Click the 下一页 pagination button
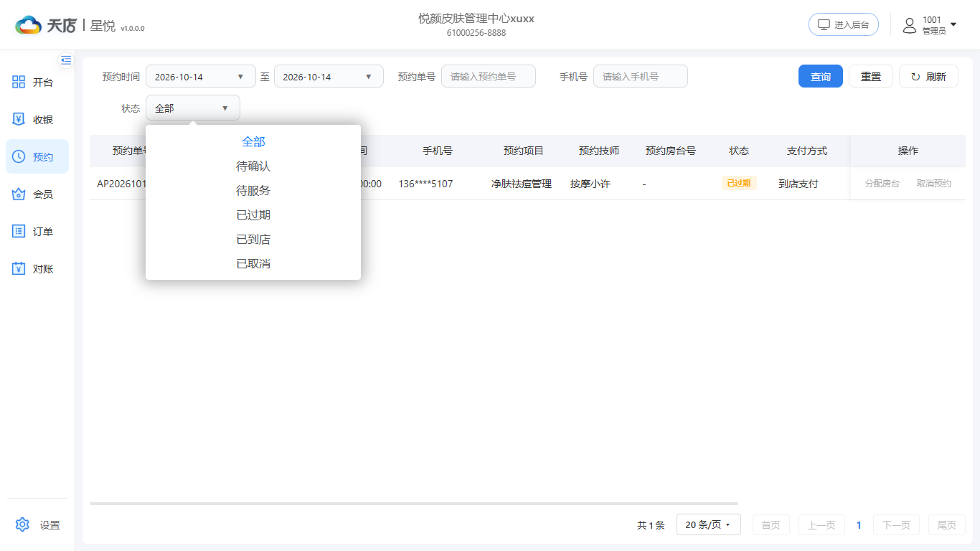Viewport: 980px width, 551px height. [897, 525]
